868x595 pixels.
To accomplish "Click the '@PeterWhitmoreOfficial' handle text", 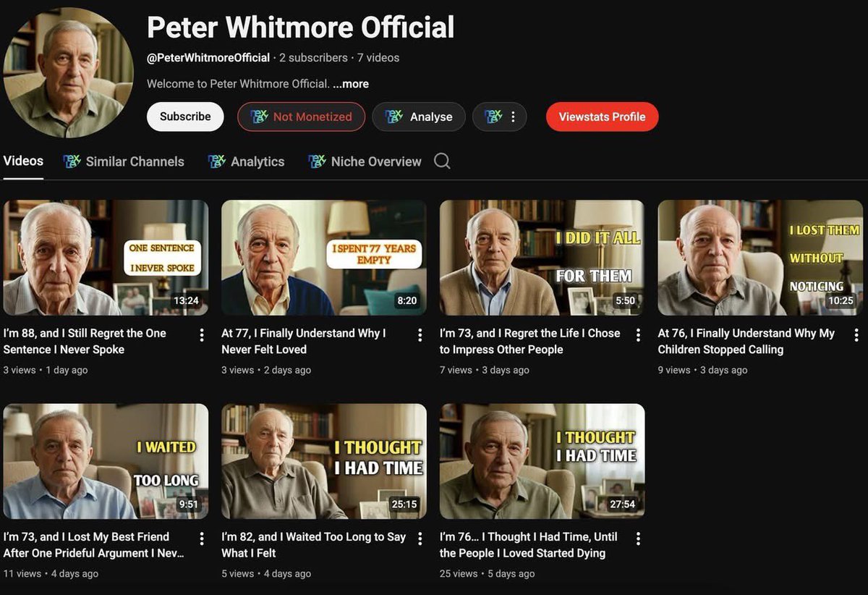I will tap(208, 58).
